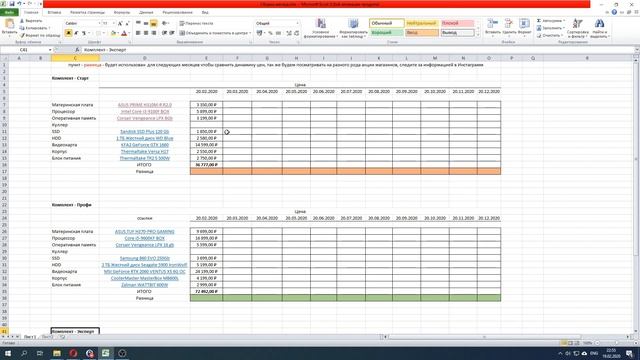The width and height of the screenshot is (640, 360).
Task: Open Find and Select menu
Action: pos(599,29)
